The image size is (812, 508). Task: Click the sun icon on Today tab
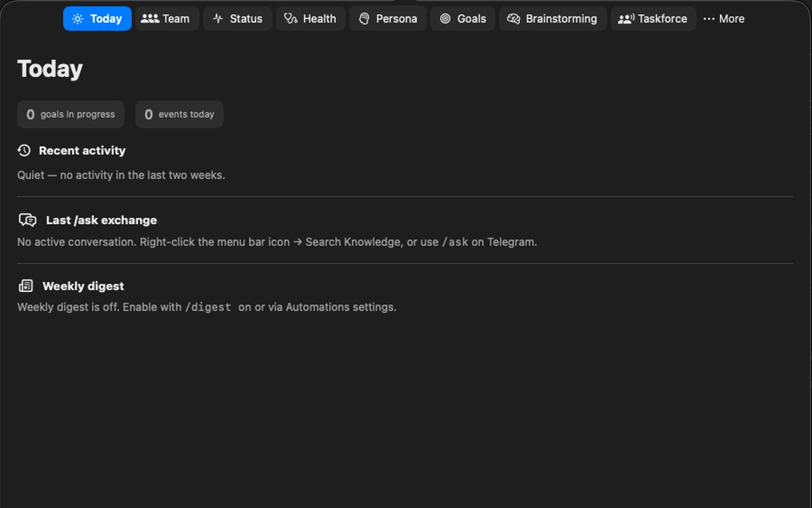[x=77, y=19]
